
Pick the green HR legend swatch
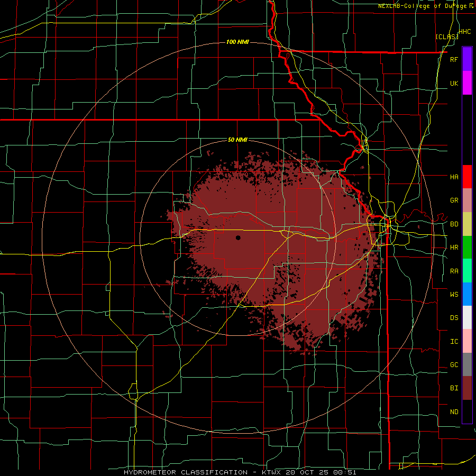(x=467, y=247)
